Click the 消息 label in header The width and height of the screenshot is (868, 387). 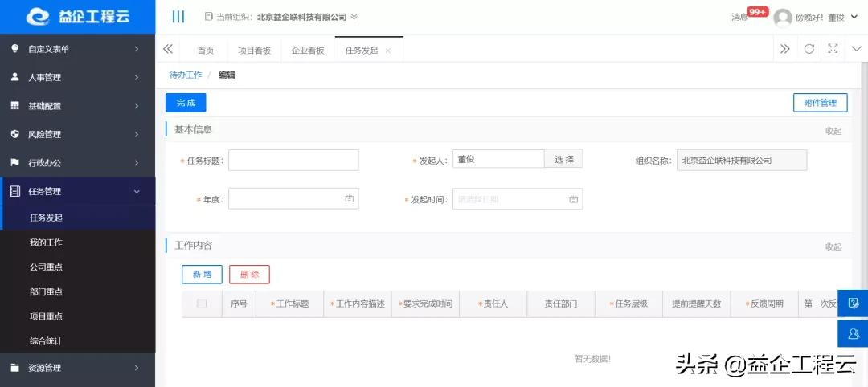(x=739, y=18)
